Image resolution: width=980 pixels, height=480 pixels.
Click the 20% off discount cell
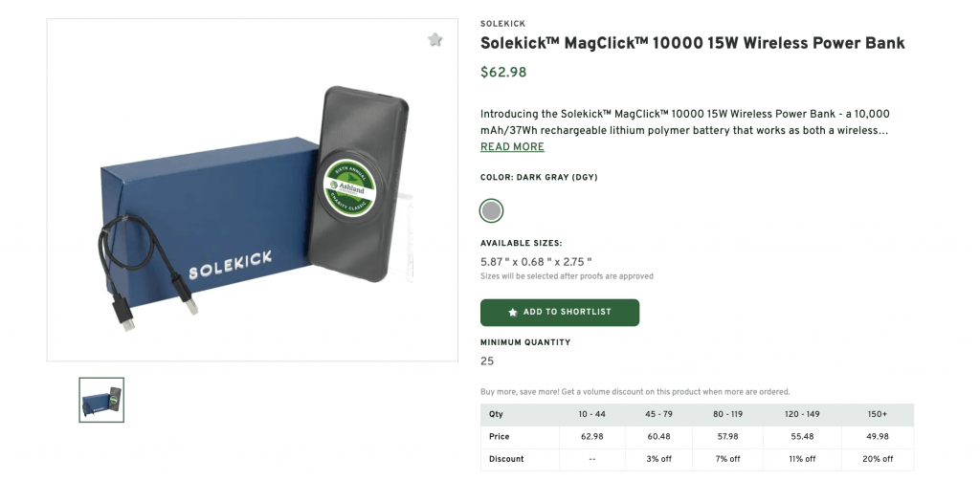pyautogui.click(x=879, y=459)
